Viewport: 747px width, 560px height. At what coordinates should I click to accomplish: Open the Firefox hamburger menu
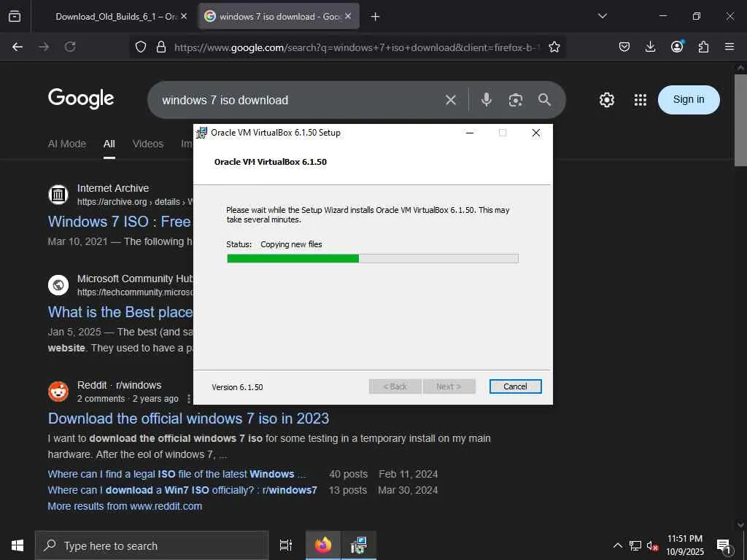point(729,47)
